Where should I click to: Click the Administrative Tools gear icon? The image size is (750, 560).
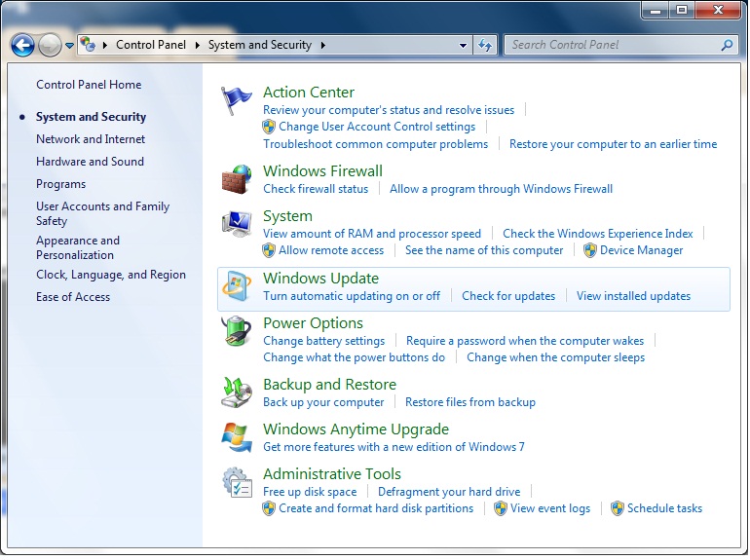click(x=237, y=482)
